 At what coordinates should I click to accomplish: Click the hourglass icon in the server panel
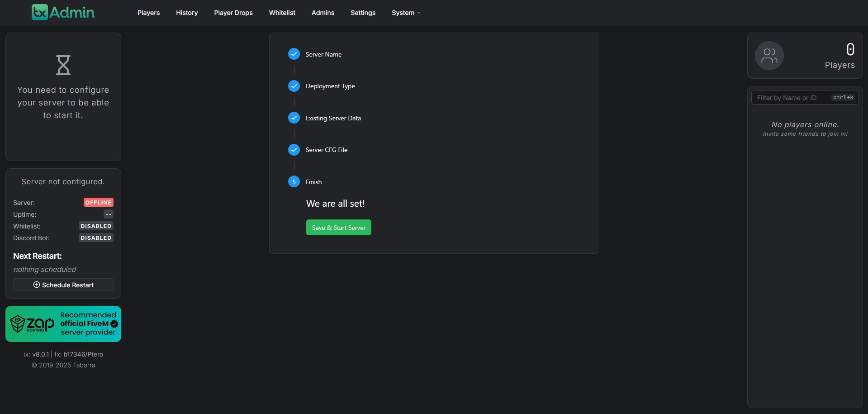pyautogui.click(x=63, y=65)
